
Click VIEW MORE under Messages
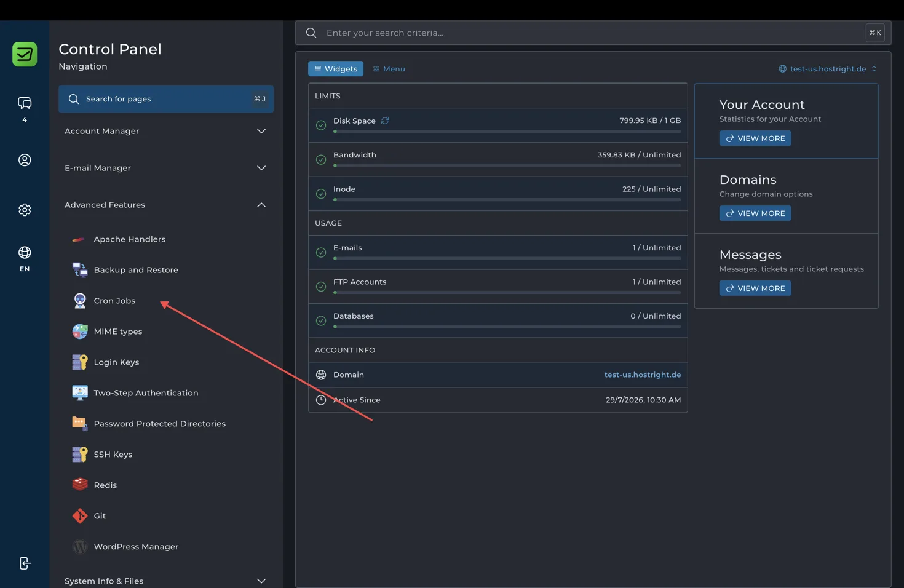click(755, 288)
